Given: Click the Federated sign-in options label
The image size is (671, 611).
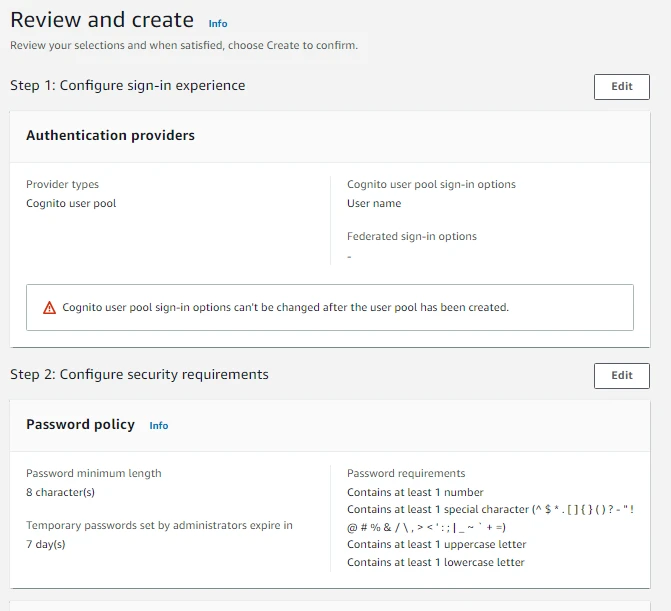Looking at the screenshot, I should [412, 237].
